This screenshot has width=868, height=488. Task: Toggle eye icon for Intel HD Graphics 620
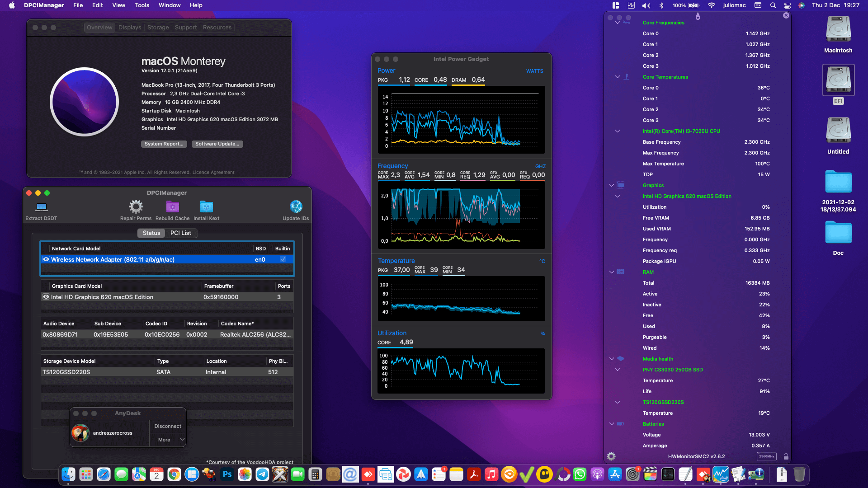point(46,297)
